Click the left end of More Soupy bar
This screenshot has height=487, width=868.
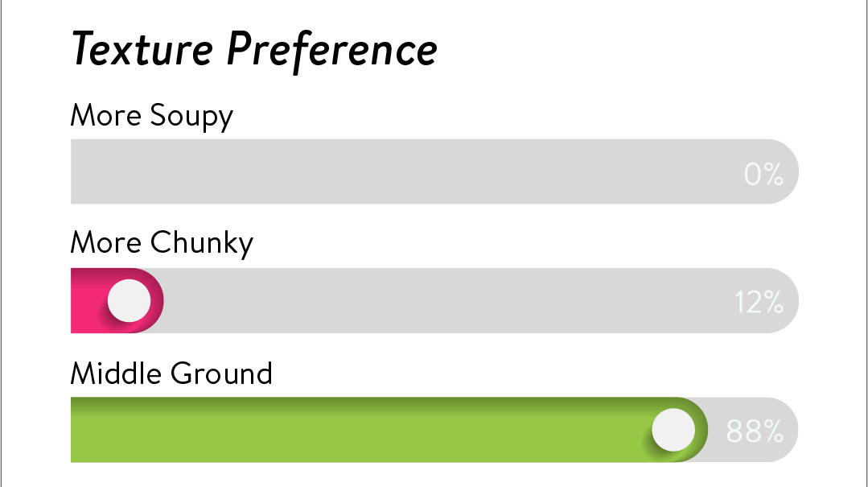tap(83, 171)
